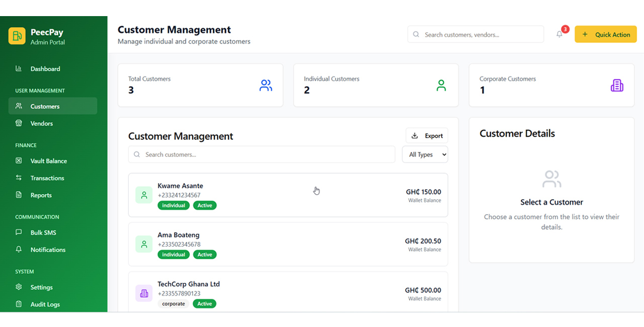
Task: Open the All Types filter dropdown
Action: [425, 154]
